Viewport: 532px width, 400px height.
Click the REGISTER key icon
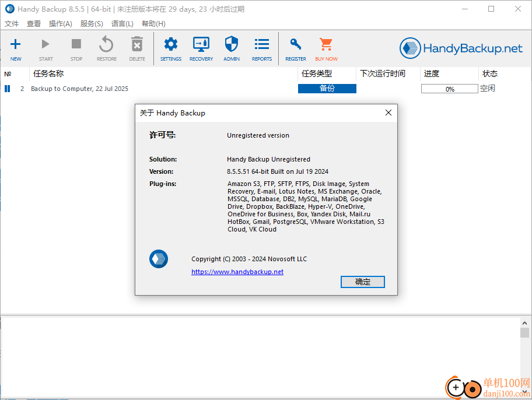click(296, 44)
